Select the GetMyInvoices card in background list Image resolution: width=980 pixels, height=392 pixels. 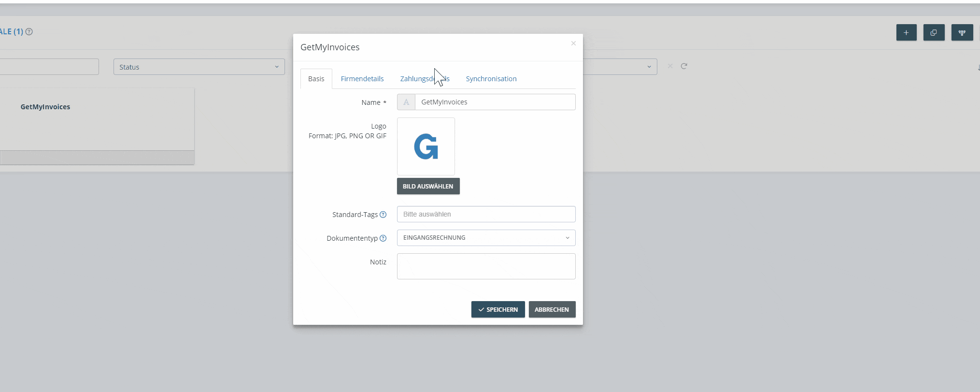pos(97,126)
